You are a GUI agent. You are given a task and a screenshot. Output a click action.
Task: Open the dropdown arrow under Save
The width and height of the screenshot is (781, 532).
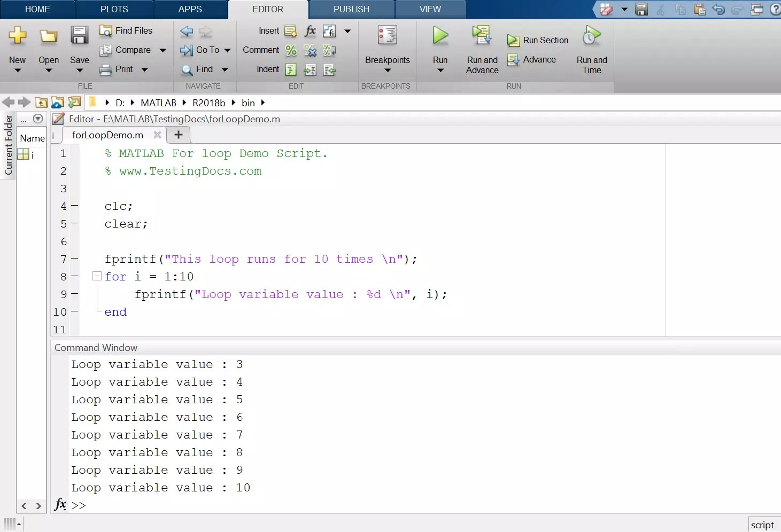(80, 70)
